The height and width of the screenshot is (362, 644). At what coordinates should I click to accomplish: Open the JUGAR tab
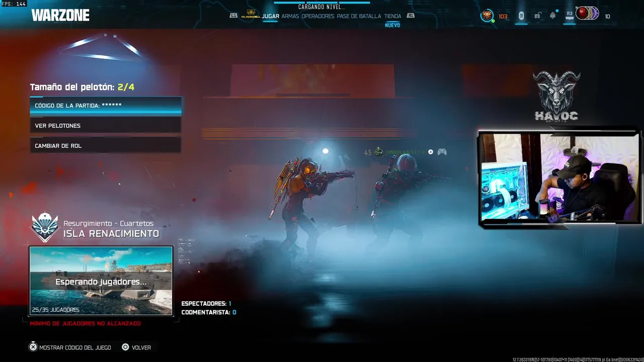(x=270, y=16)
